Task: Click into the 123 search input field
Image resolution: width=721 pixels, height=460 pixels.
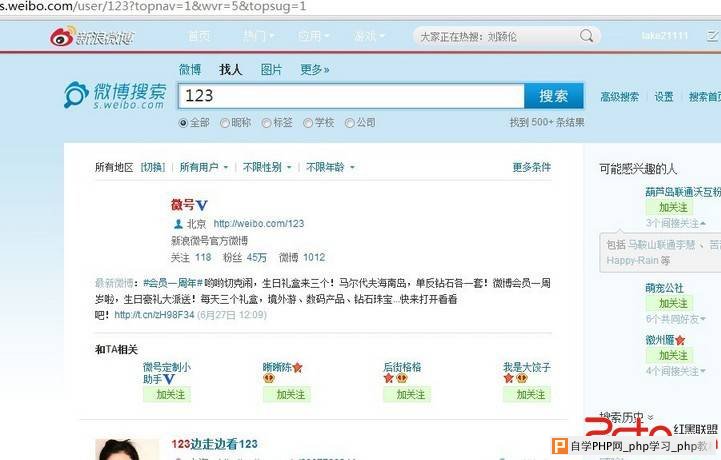Action: coord(351,96)
